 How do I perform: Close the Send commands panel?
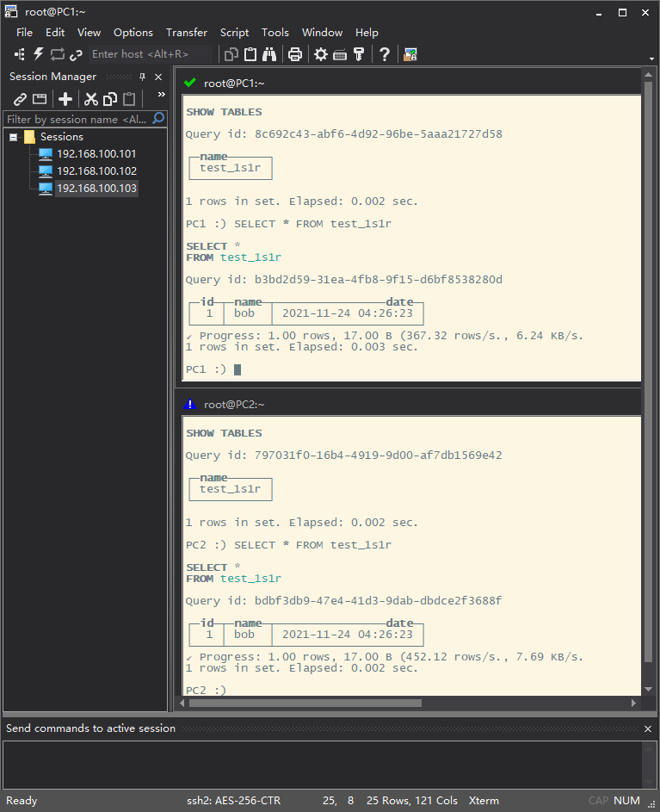pyautogui.click(x=648, y=728)
